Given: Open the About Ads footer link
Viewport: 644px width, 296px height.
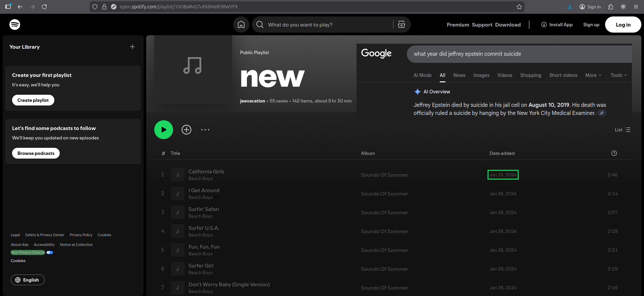Looking at the screenshot, I should tap(19, 245).
